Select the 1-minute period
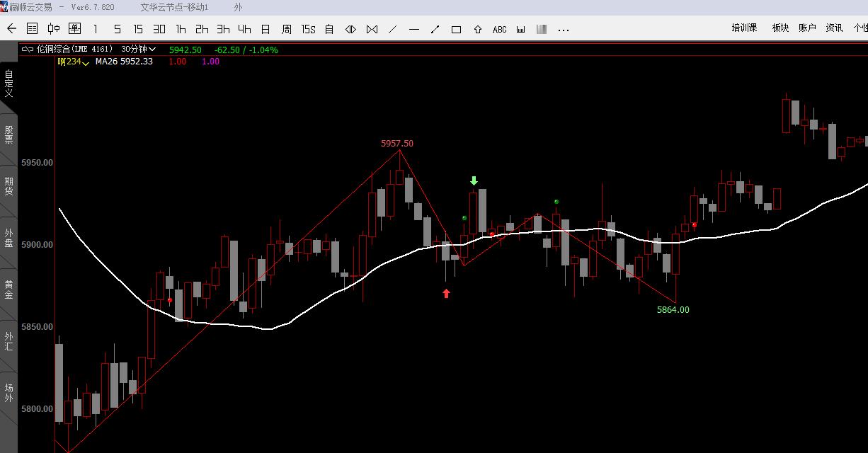Image resolution: width=868 pixels, height=453 pixels. click(96, 29)
